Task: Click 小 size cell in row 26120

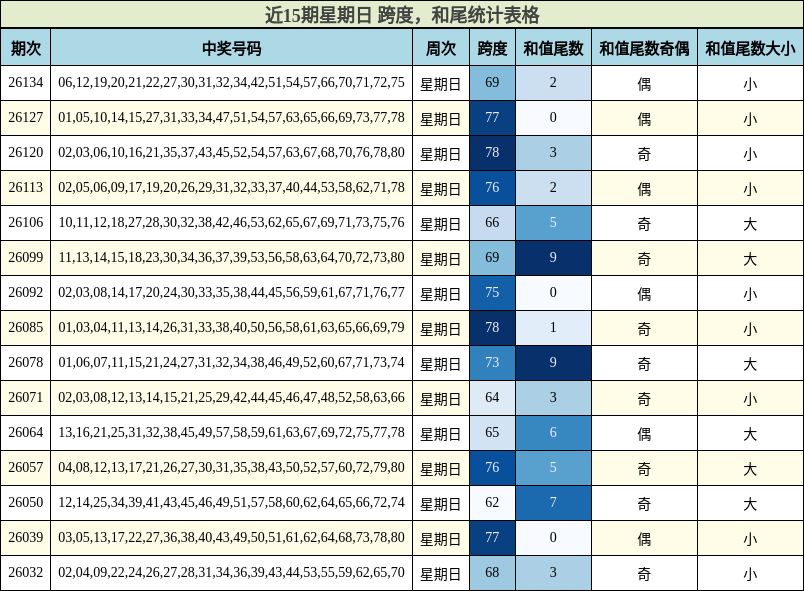Action: pyautogui.click(x=750, y=153)
